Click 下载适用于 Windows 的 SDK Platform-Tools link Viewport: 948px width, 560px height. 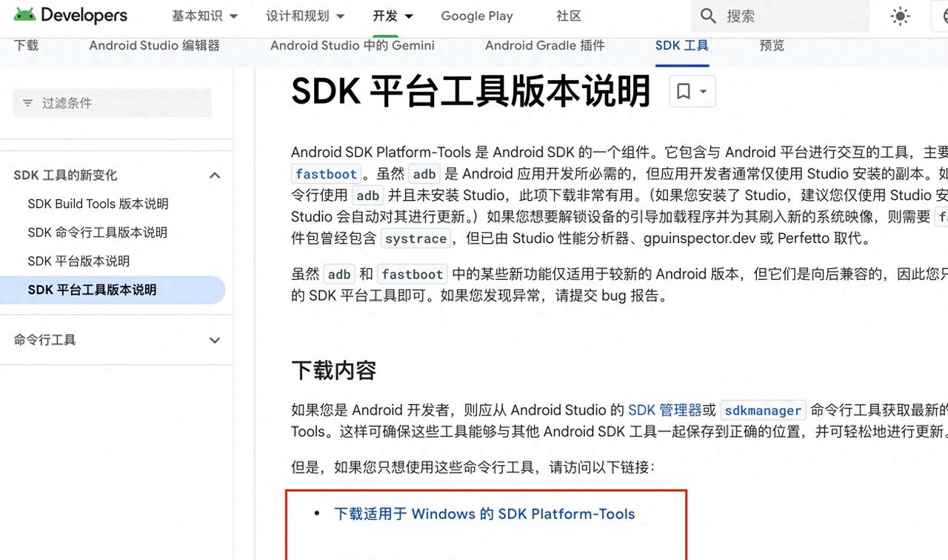tap(484, 514)
